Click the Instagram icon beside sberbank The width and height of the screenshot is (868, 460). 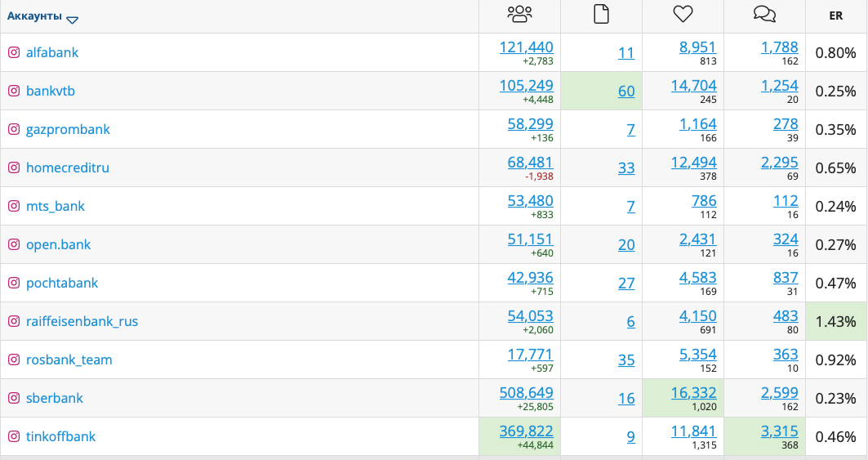tap(14, 398)
